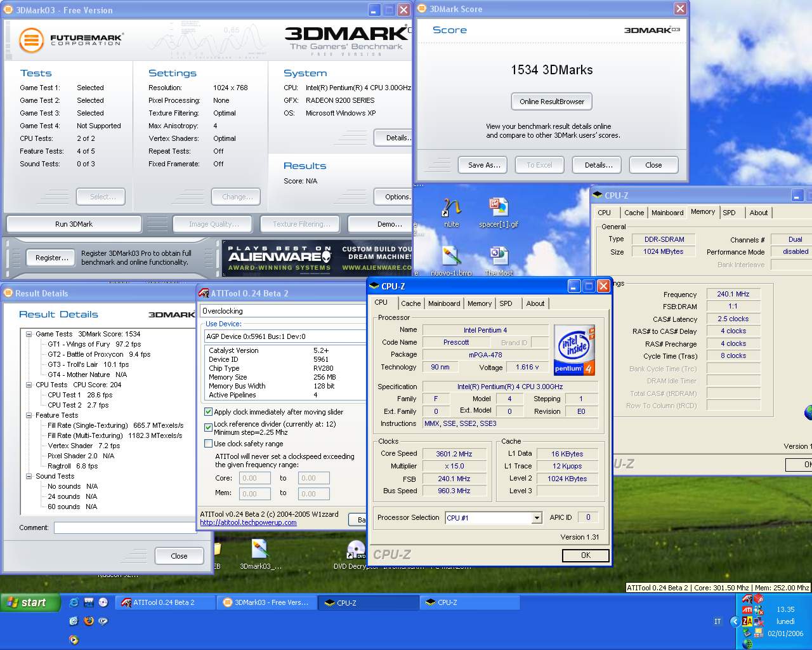812x650 pixels.
Task: Open the Processor Selection dropdown in CPU-Z
Action: point(537,518)
